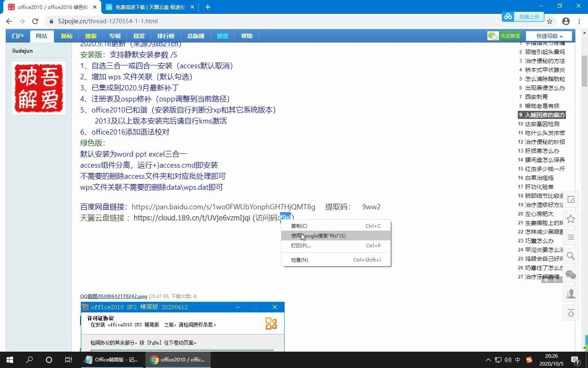Click the volume tray icon

508,360
